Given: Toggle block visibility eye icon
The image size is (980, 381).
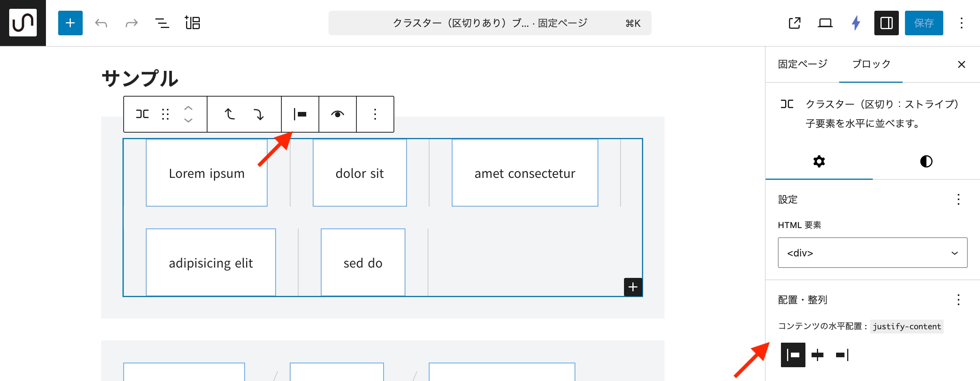Looking at the screenshot, I should point(337,114).
